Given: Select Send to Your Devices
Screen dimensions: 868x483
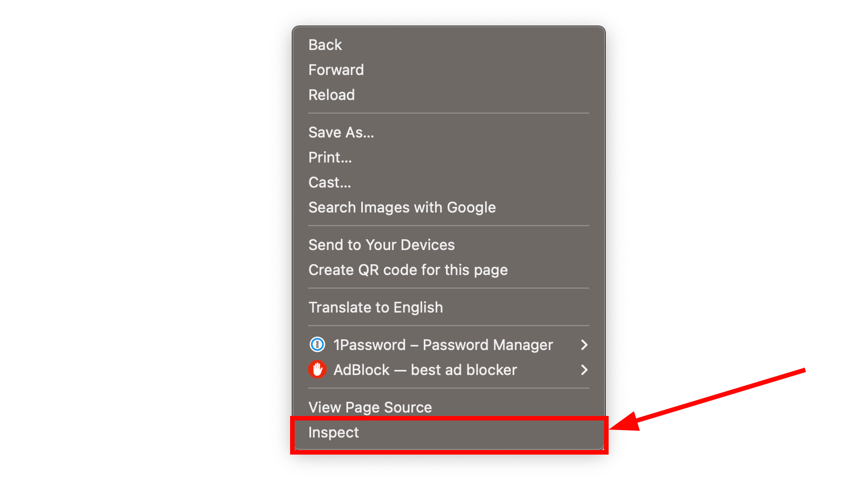Looking at the screenshot, I should click(x=382, y=245).
